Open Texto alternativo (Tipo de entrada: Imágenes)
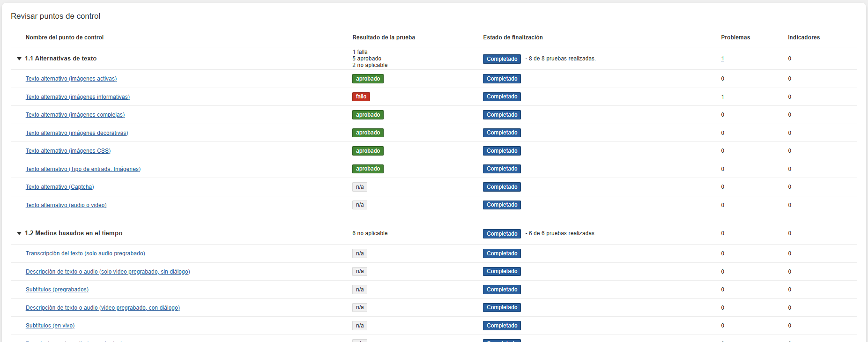Screen dimensions: 868x342 coord(83,169)
